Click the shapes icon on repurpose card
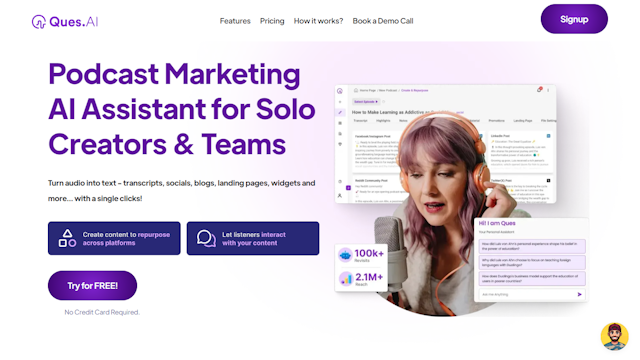The width and height of the screenshot is (640, 360). click(67, 238)
